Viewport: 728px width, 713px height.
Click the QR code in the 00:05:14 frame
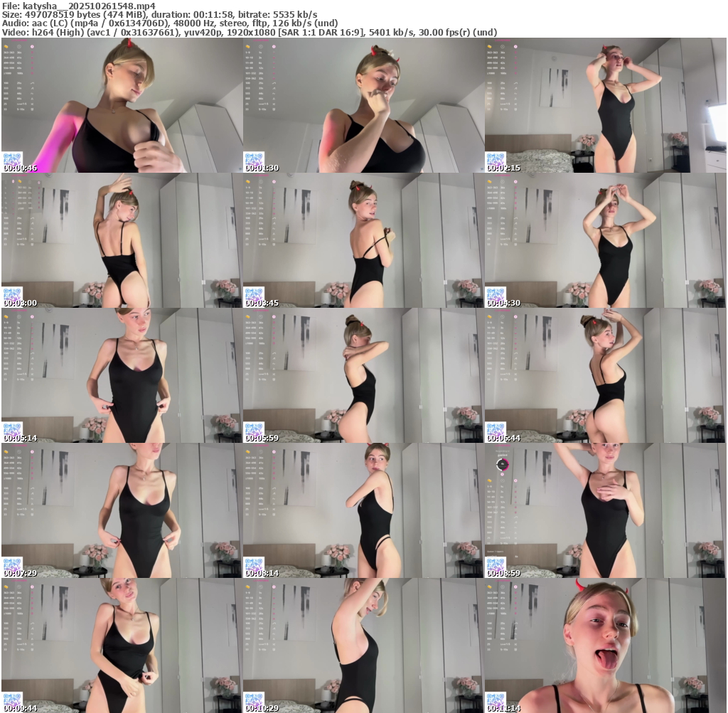pos(12,429)
